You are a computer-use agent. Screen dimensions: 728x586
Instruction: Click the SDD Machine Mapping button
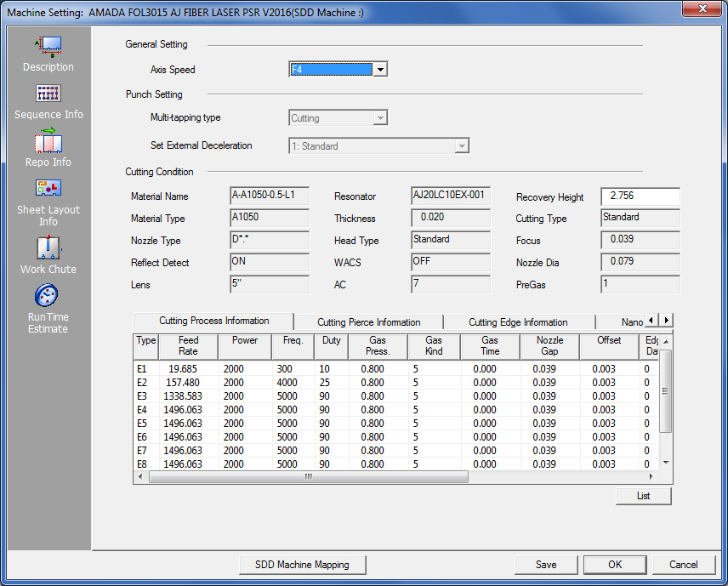point(302,565)
